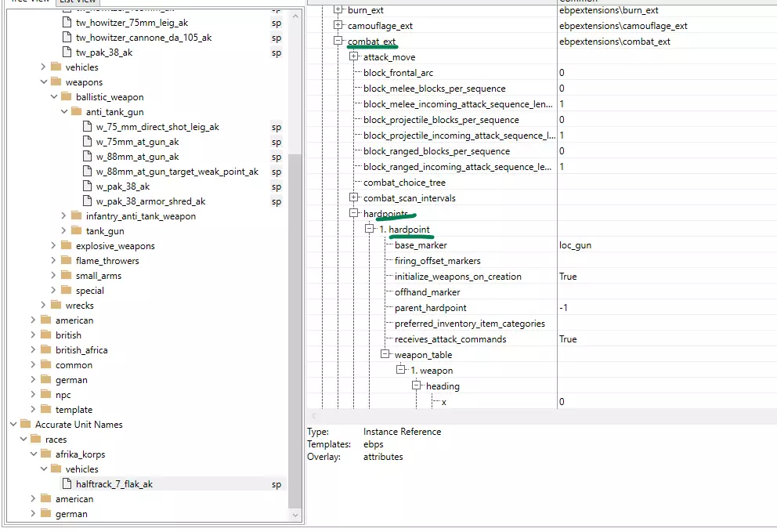Select the afrika_korps folder icon
The width and height of the screenshot is (777, 532).
click(x=46, y=453)
